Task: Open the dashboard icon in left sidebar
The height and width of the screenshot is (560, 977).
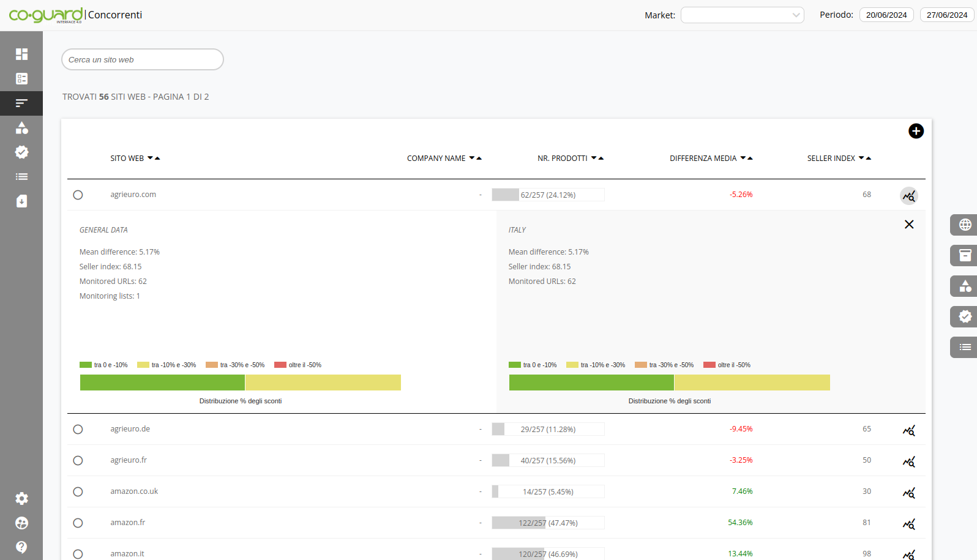Action: point(21,54)
